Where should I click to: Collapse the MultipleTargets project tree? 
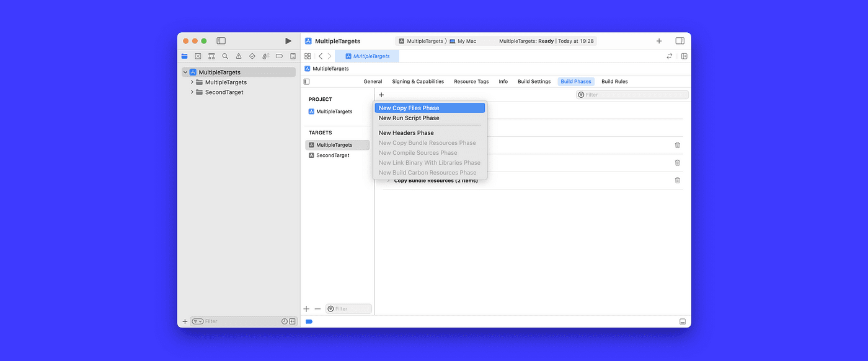coord(185,72)
